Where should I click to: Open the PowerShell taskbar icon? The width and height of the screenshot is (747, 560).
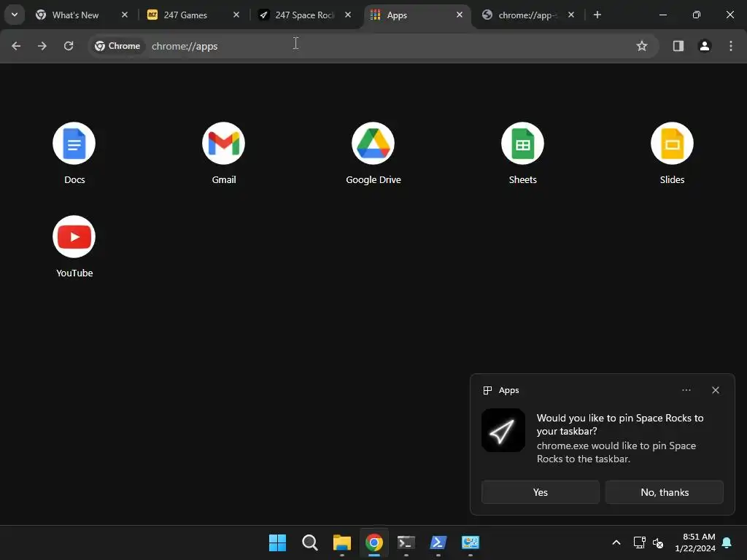[438, 542]
